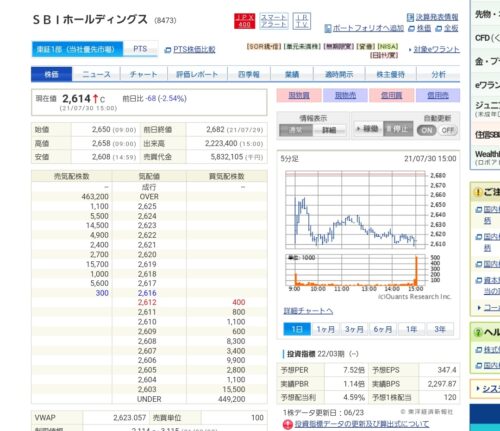Click the 5分足 intraday price chart

pos(355,210)
